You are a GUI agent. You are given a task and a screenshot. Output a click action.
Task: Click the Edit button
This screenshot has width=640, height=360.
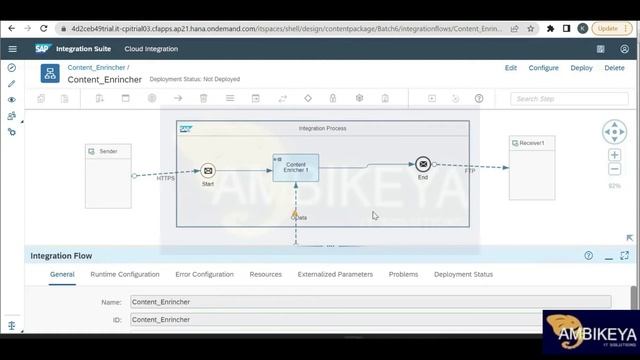coord(511,68)
